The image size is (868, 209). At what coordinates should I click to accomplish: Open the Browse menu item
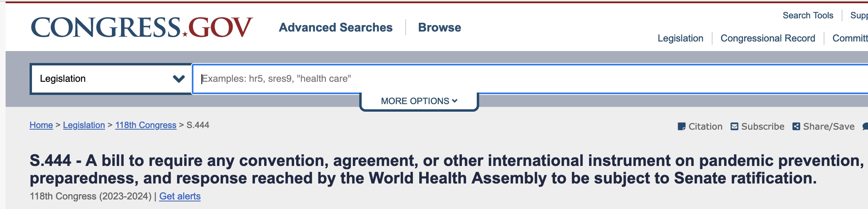point(440,28)
